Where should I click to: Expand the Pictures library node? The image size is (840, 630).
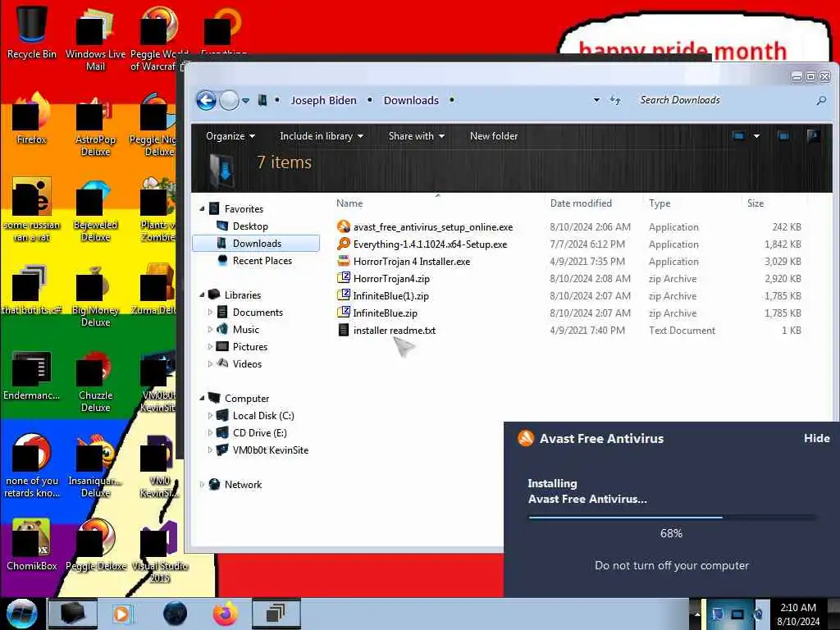click(210, 347)
